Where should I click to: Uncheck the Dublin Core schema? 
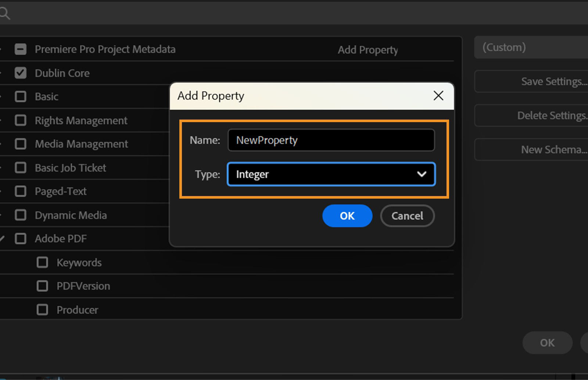[20, 73]
